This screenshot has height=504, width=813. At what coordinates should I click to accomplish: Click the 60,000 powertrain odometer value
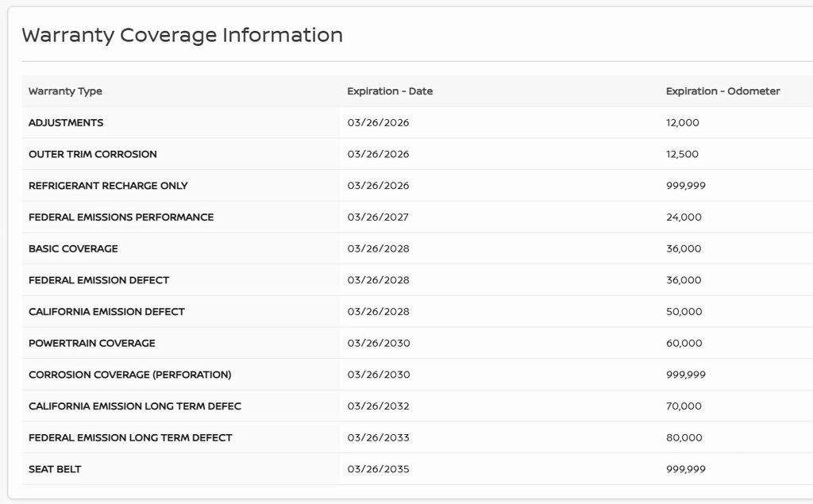point(684,343)
